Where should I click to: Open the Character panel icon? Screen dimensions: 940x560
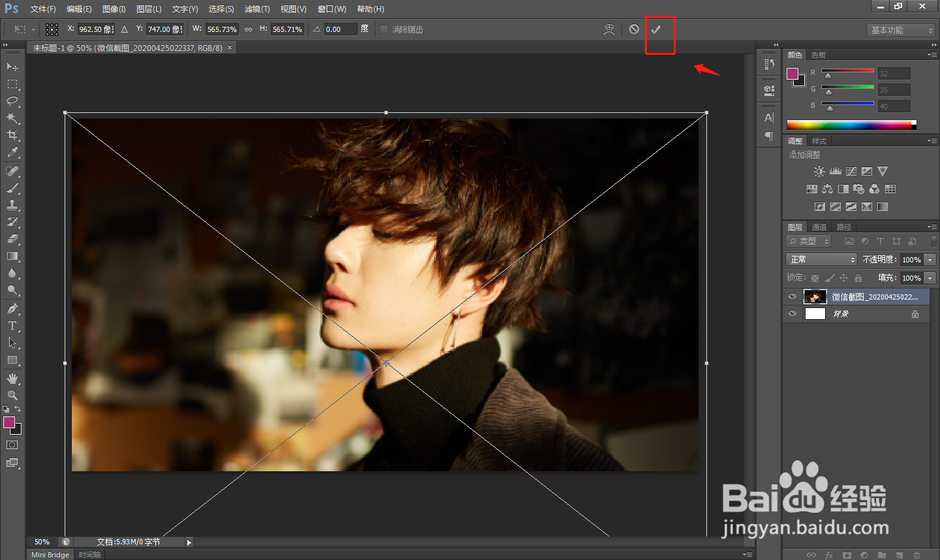click(769, 117)
